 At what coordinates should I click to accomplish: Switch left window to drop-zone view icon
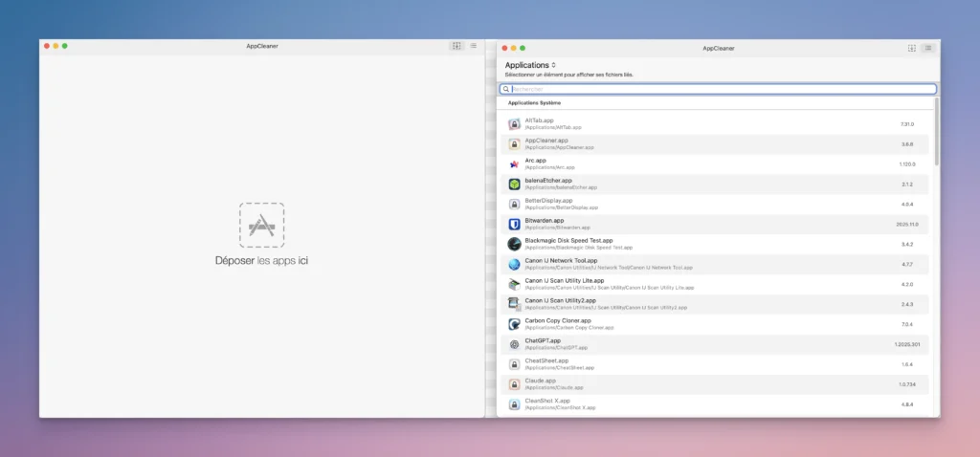point(457,46)
